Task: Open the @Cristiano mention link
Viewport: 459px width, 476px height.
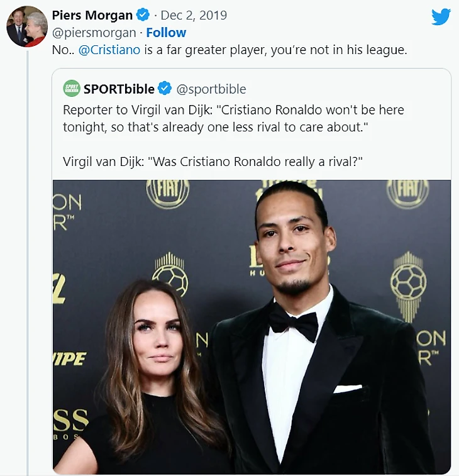Action: (x=109, y=50)
